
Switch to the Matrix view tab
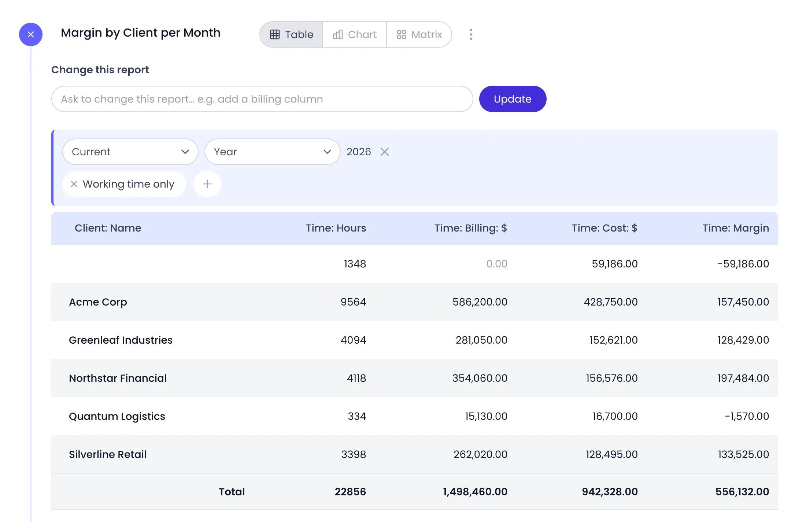pos(419,34)
